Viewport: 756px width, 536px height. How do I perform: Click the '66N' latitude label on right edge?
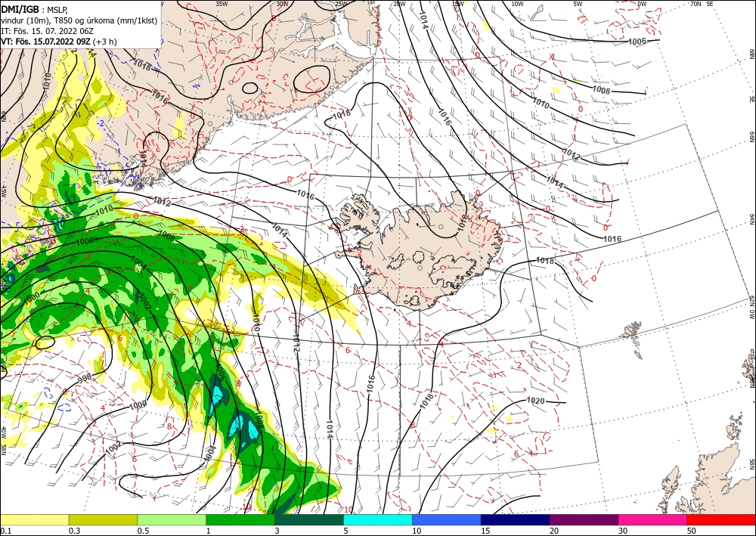coord(751,138)
